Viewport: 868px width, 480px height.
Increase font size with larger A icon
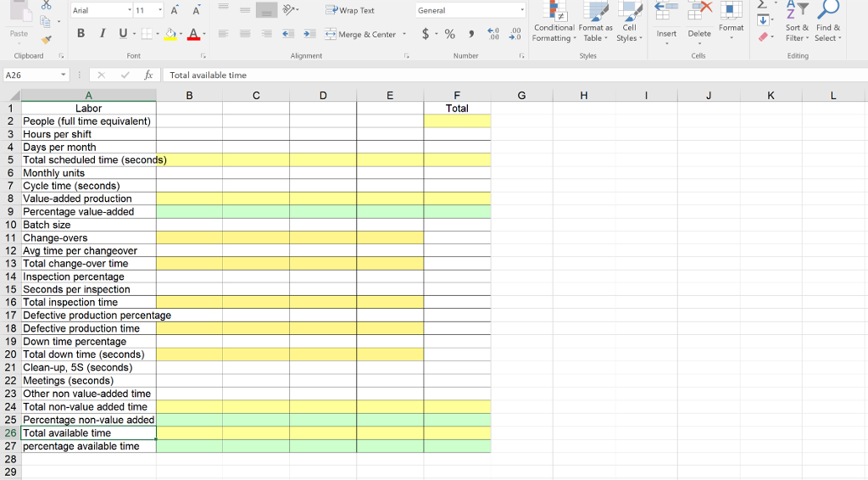tap(175, 10)
